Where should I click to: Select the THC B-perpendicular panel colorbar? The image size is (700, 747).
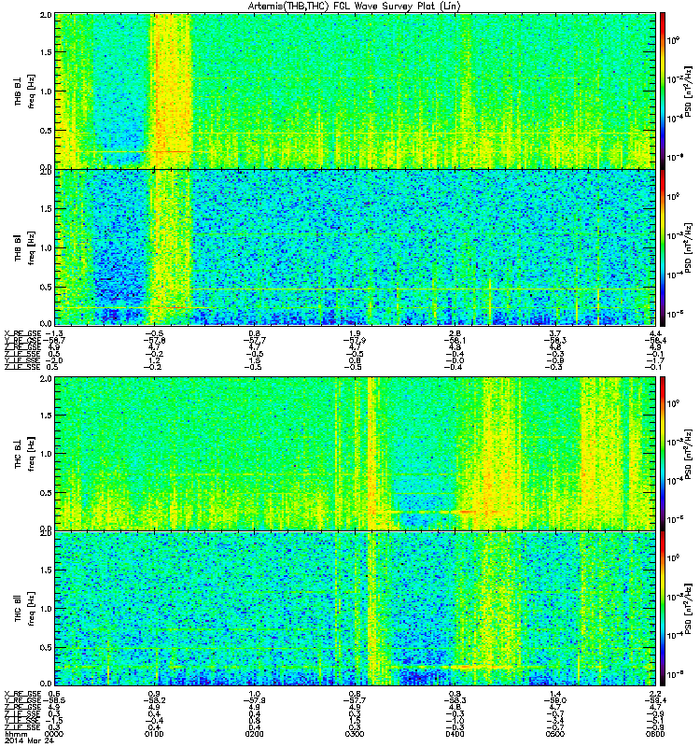(662, 454)
